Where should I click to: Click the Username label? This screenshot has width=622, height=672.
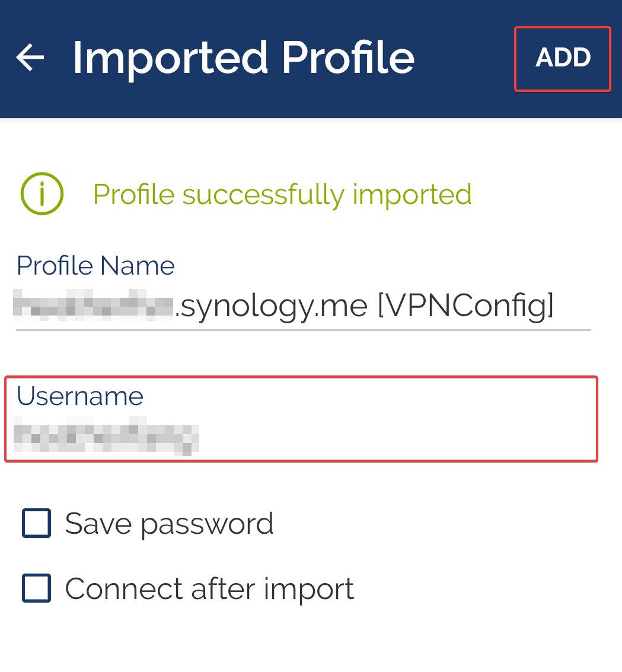[x=79, y=396]
